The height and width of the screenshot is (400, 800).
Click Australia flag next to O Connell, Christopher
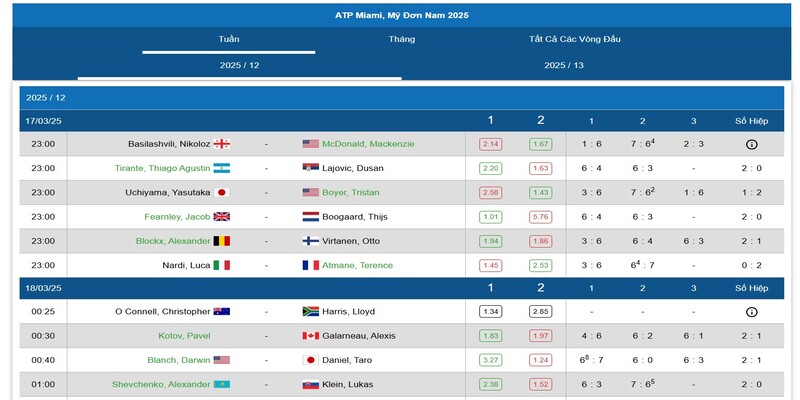(221, 311)
